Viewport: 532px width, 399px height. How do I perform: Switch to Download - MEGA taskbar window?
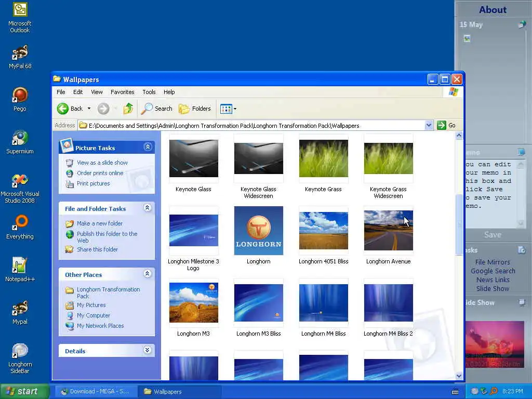tap(96, 392)
